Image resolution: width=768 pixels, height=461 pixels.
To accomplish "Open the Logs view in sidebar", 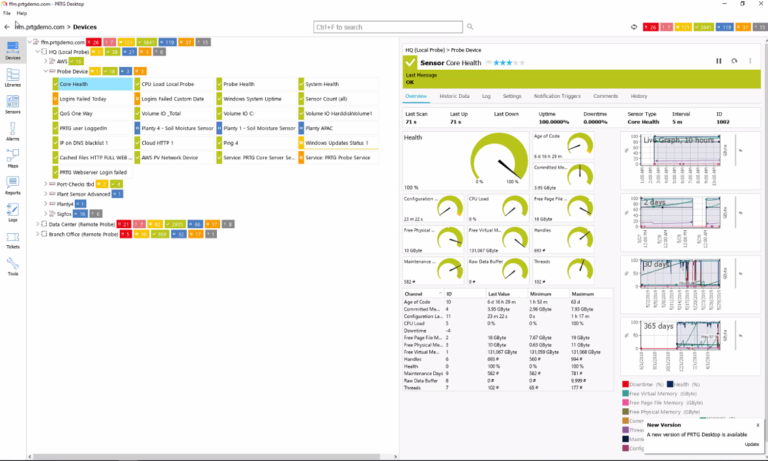I will (13, 212).
